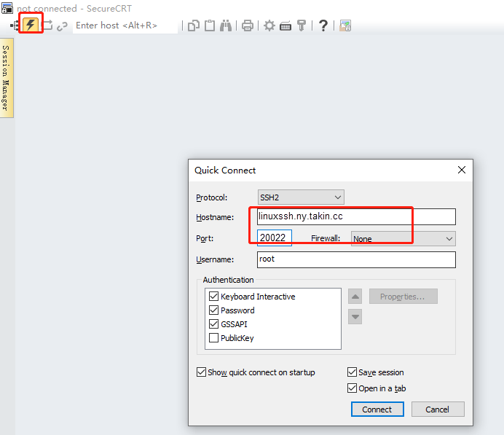Image resolution: width=504 pixels, height=435 pixels.
Task: Toggle the Open in a tab checkbox
Action: tap(352, 388)
